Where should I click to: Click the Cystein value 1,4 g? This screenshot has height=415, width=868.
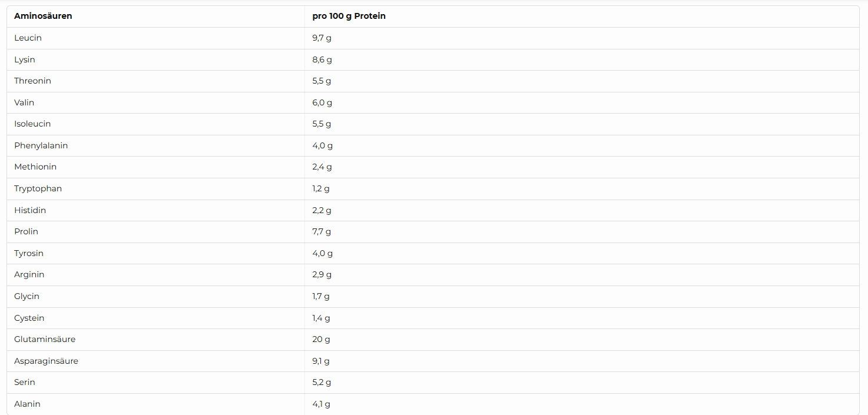(x=321, y=318)
